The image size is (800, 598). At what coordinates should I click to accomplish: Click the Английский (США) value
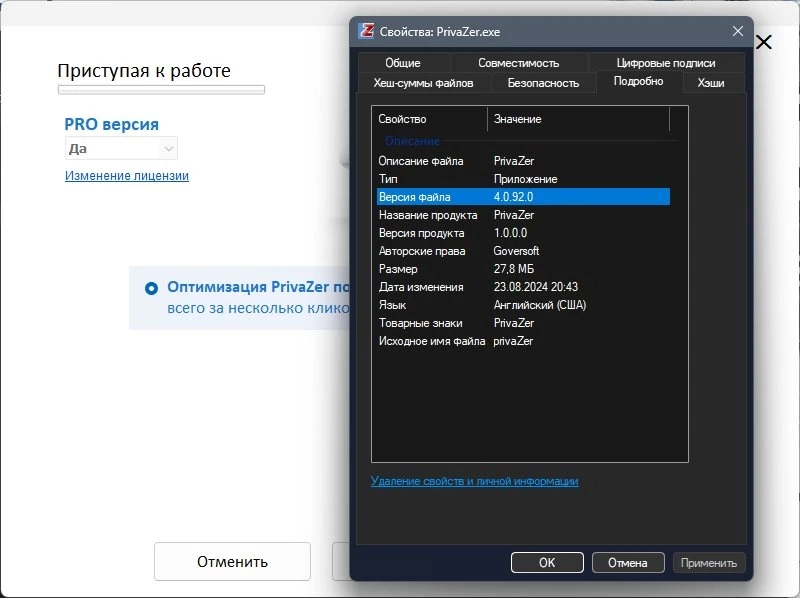pyautogui.click(x=540, y=305)
